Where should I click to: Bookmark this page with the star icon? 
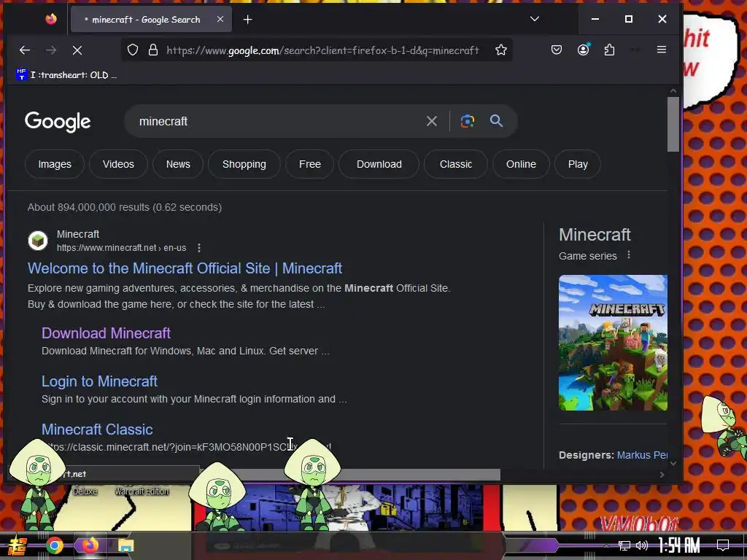tap(500, 50)
